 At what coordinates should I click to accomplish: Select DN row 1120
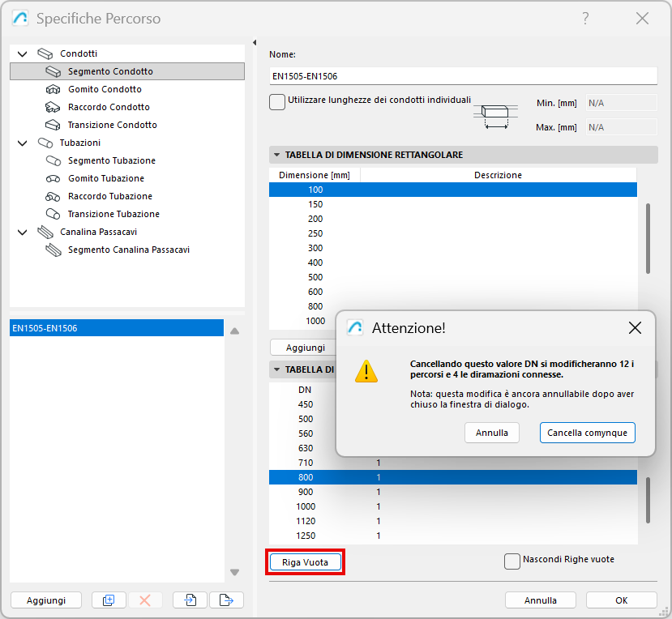coord(453,521)
